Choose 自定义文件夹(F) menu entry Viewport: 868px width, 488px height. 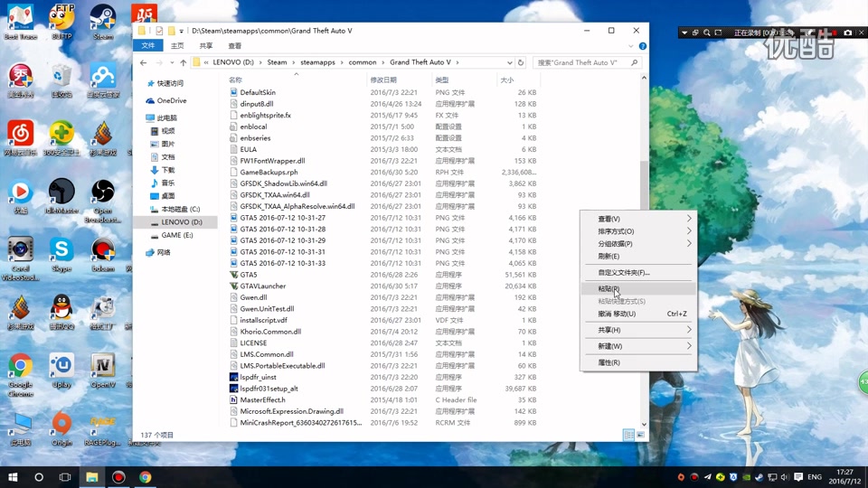point(638,272)
